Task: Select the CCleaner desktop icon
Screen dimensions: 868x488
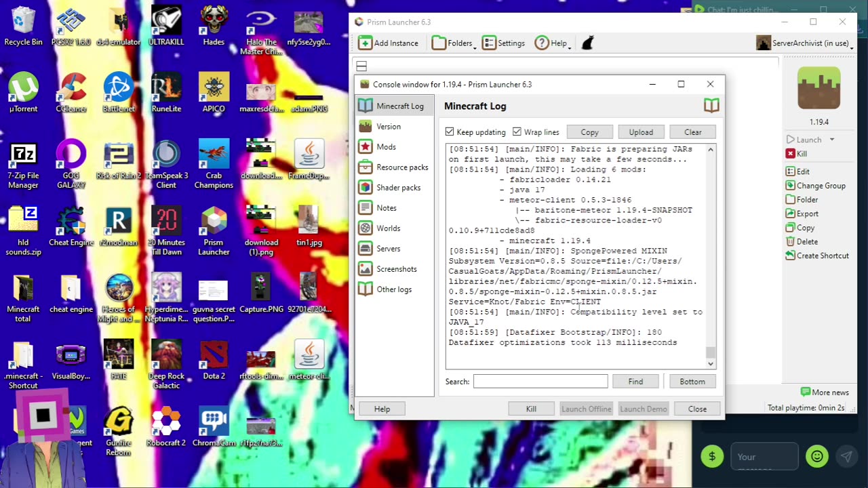Action: point(71,93)
